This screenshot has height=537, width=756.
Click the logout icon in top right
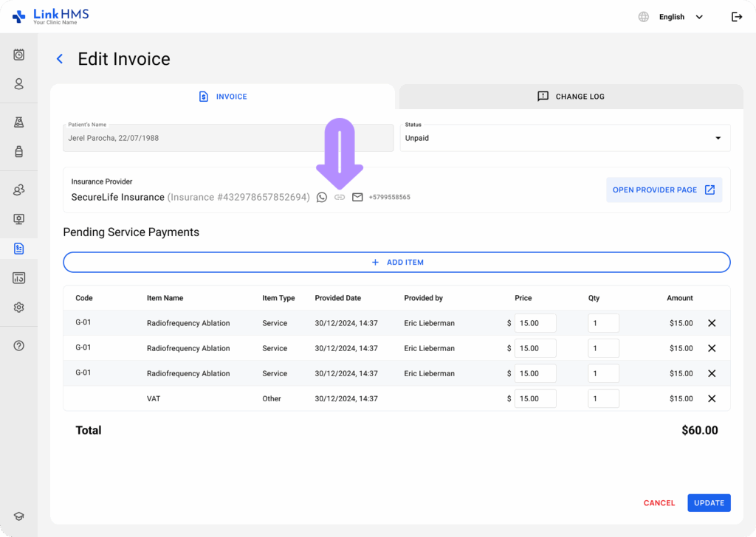(x=736, y=17)
